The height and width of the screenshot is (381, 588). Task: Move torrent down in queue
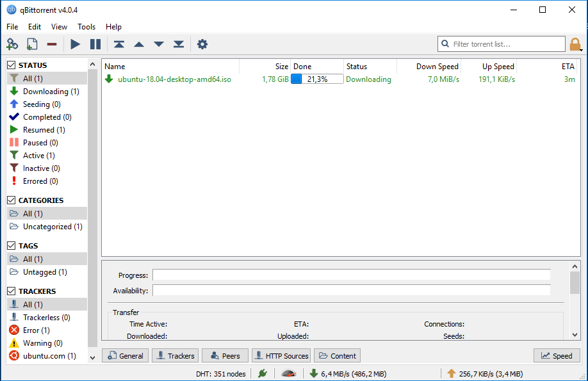click(159, 44)
